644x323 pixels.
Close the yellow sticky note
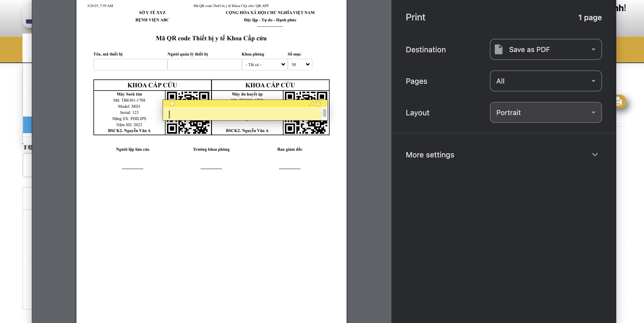172,103
